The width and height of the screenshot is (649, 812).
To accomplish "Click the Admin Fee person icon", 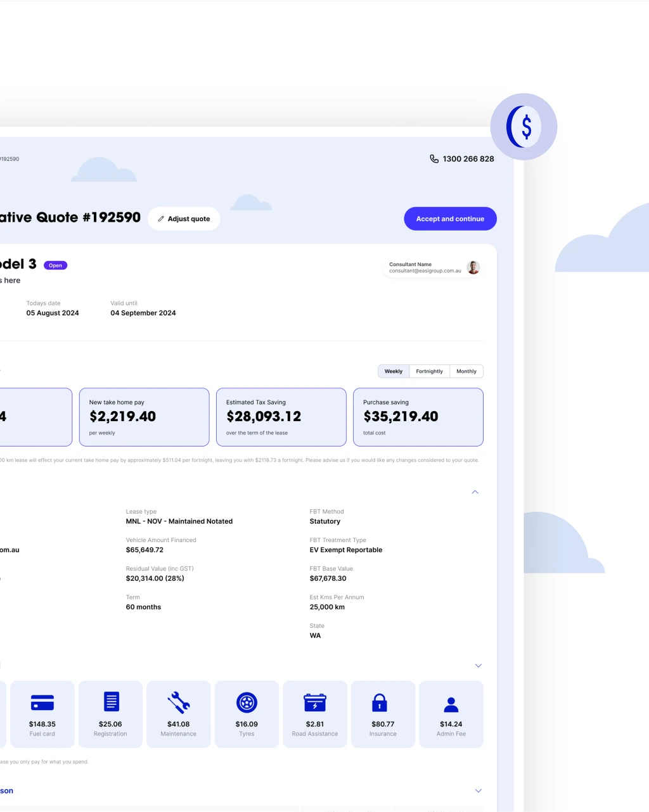I will [451, 704].
